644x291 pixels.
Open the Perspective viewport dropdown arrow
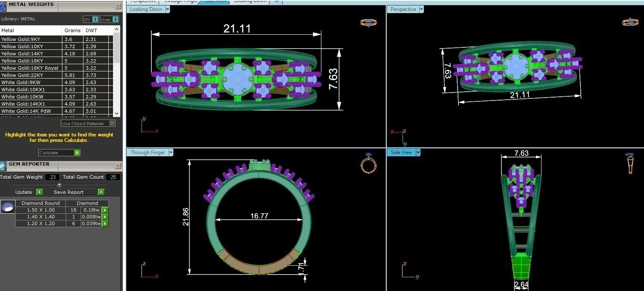click(421, 9)
